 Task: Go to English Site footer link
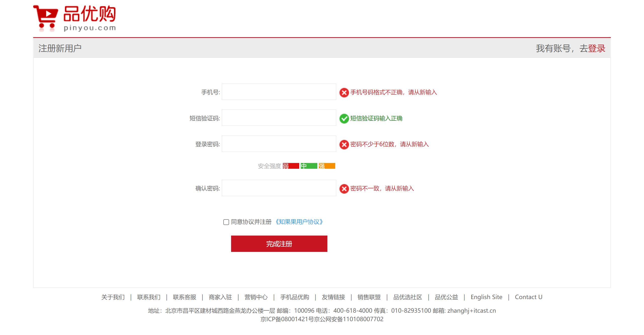coord(486,297)
